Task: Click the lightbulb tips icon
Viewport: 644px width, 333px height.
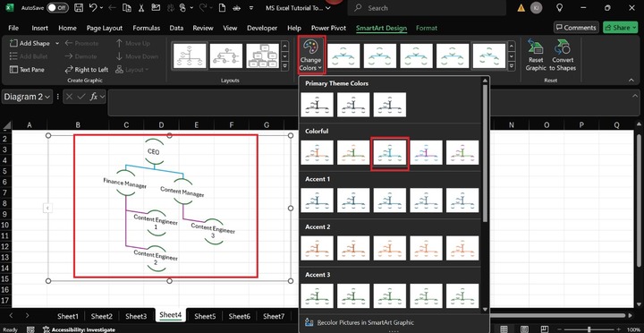Action: [558, 8]
